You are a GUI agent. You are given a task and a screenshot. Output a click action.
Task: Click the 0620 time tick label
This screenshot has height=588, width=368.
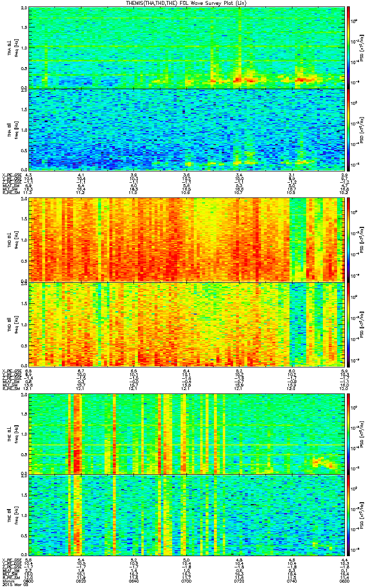click(81, 580)
